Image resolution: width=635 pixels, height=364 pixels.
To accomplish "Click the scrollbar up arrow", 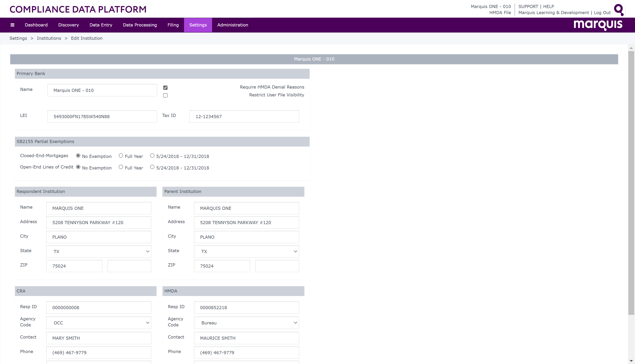I will coord(631,48).
